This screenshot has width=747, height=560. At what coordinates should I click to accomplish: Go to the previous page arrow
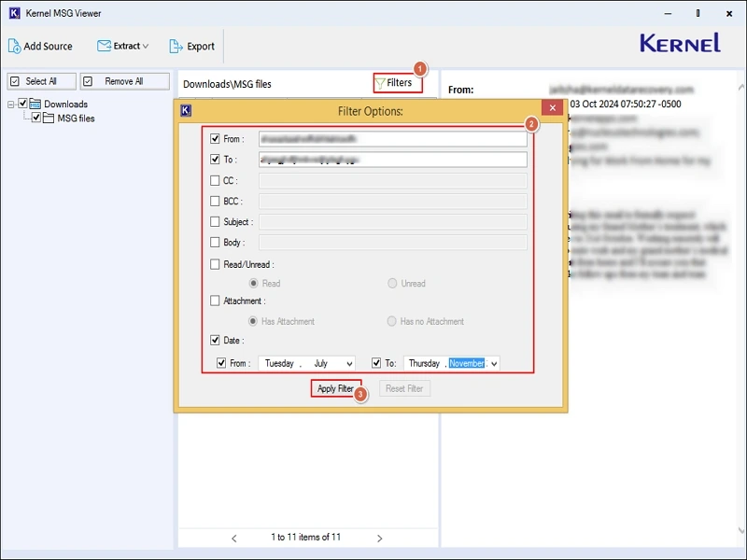point(234,538)
